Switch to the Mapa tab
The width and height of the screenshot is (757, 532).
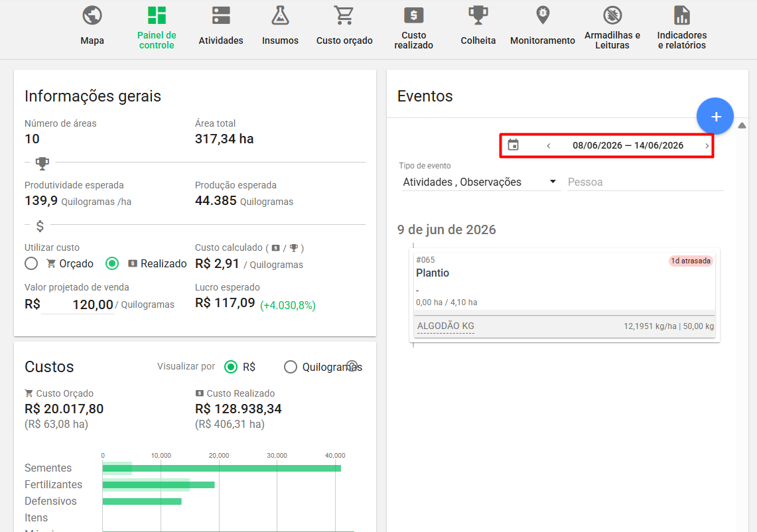tap(92, 40)
